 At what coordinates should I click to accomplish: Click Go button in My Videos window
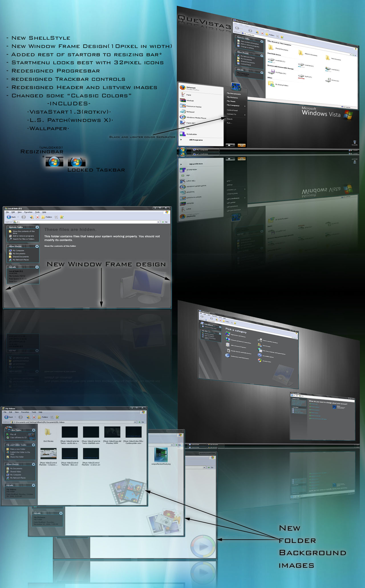141,422
